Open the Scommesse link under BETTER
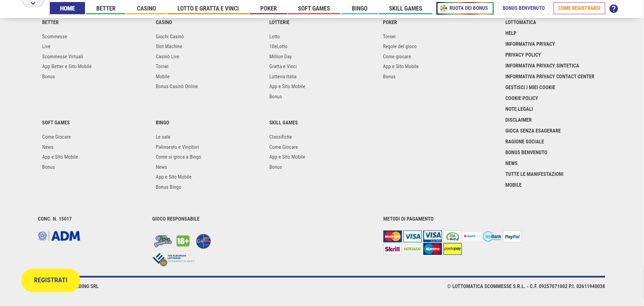644x306 pixels. click(x=55, y=37)
